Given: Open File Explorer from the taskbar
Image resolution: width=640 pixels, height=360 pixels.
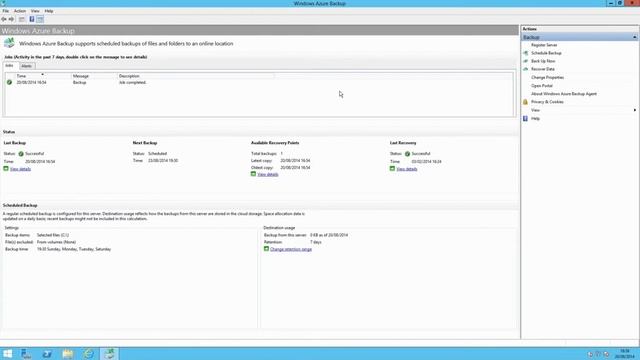Looking at the screenshot, I should click(x=68, y=353).
